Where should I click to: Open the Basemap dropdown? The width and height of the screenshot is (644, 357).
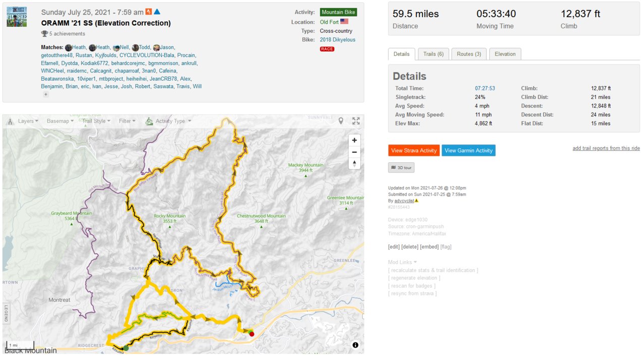60,121
